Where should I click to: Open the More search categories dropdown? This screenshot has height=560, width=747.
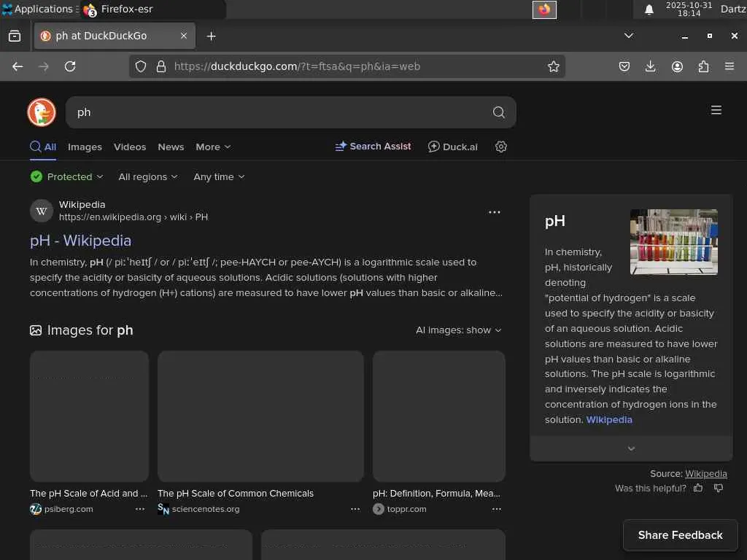[x=213, y=147]
